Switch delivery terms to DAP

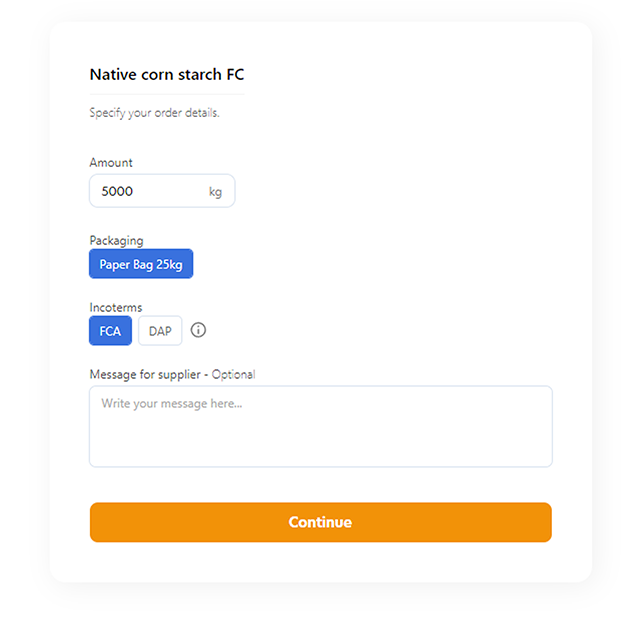160,330
